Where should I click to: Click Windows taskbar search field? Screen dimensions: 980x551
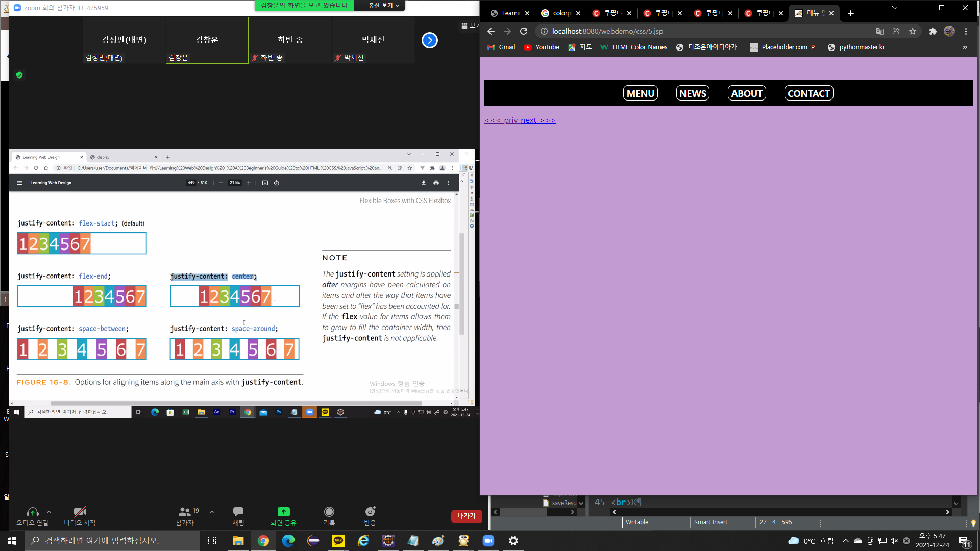tap(112, 541)
